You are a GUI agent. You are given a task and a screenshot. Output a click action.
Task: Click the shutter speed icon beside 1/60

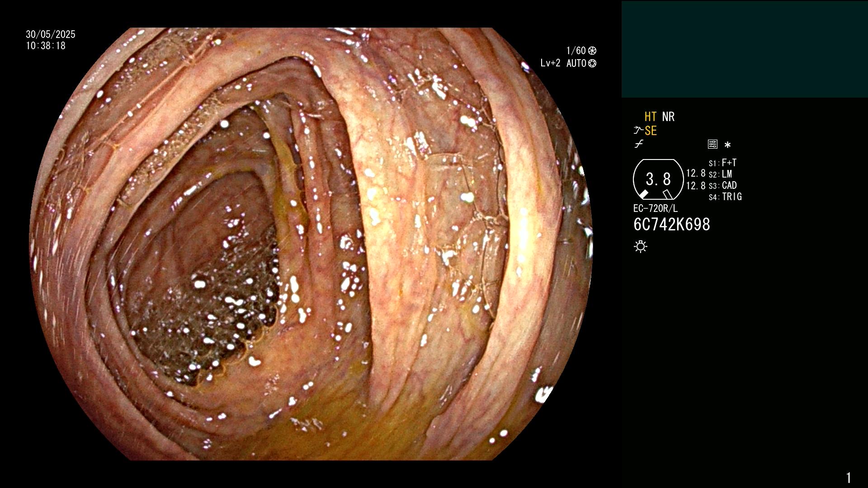592,51
